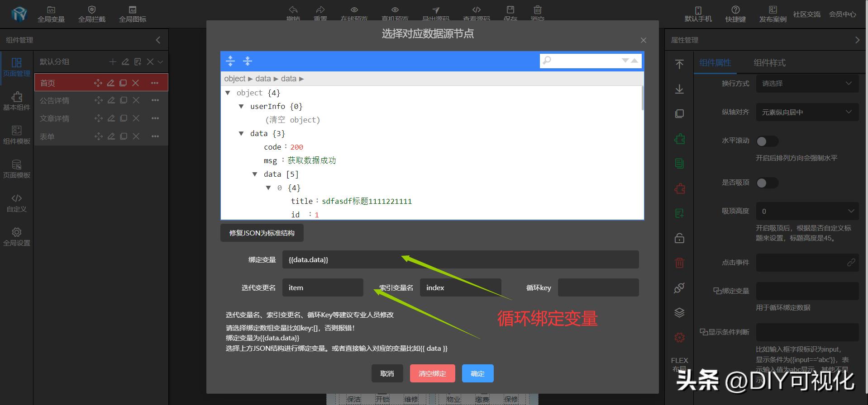Collapse the userInfo {0} node
868x405 pixels.
click(x=241, y=106)
